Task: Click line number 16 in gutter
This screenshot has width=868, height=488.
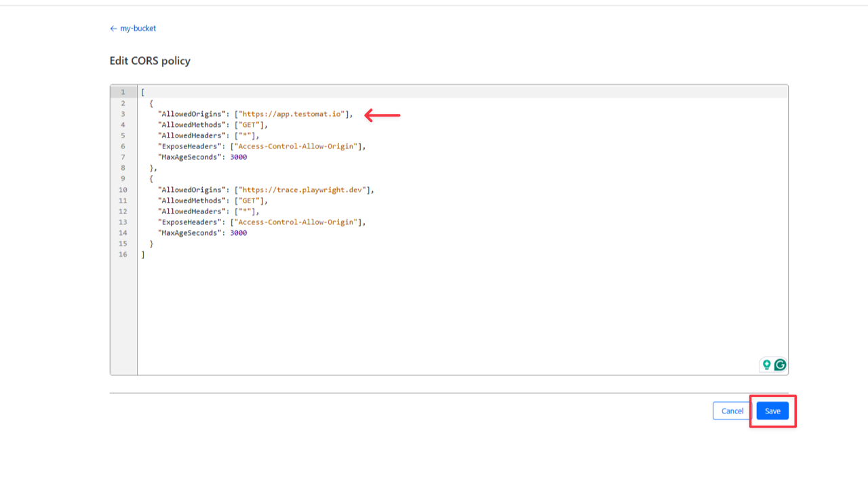Action: pyautogui.click(x=123, y=255)
